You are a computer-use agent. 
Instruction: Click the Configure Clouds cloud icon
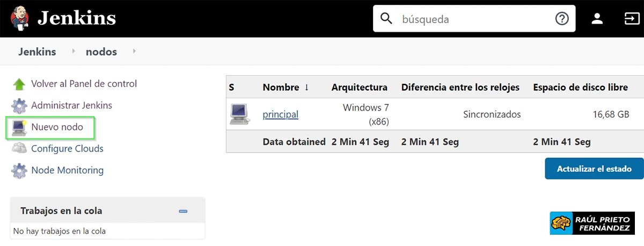19,149
